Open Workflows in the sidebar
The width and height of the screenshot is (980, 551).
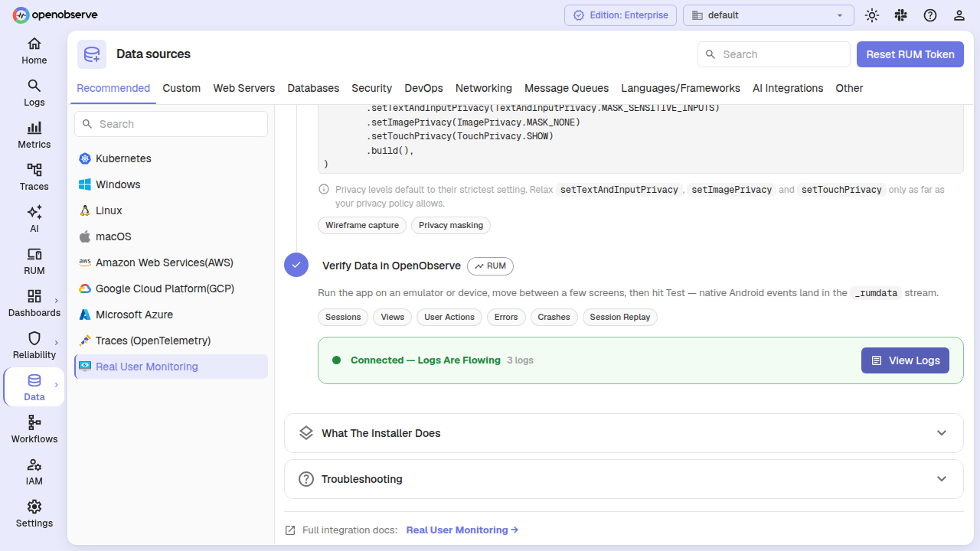(34, 430)
